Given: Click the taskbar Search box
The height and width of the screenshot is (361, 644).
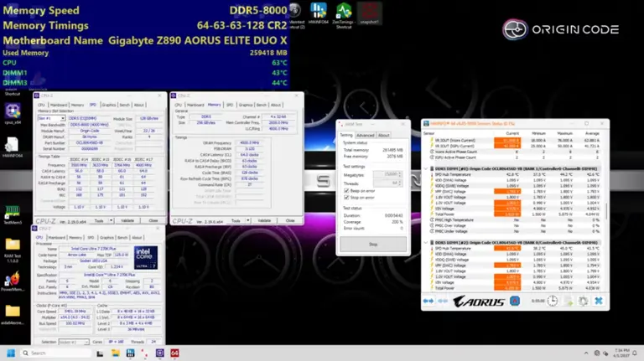Looking at the screenshot, I should pyautogui.click(x=55, y=353).
